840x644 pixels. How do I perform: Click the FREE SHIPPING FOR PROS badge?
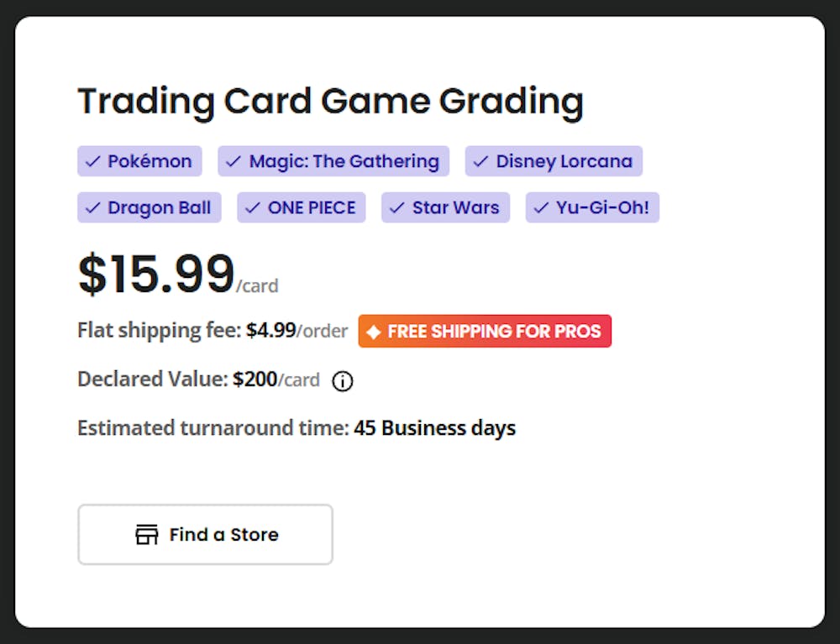point(485,331)
